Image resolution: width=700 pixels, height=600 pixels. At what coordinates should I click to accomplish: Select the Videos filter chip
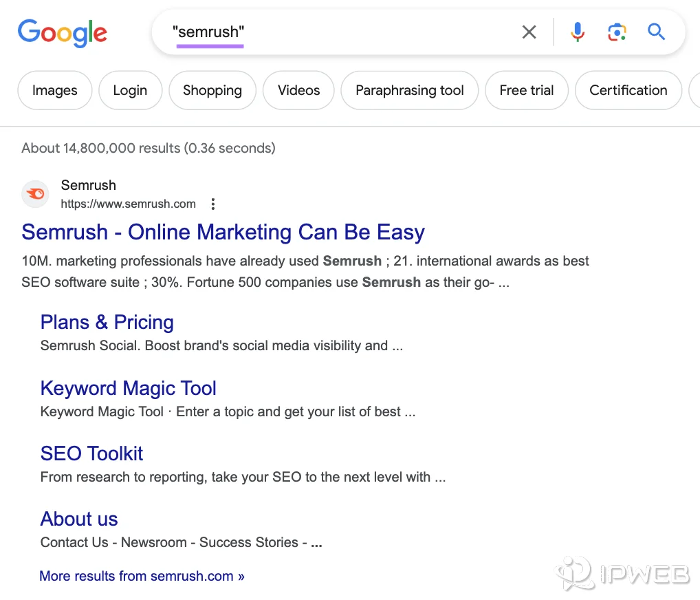298,90
